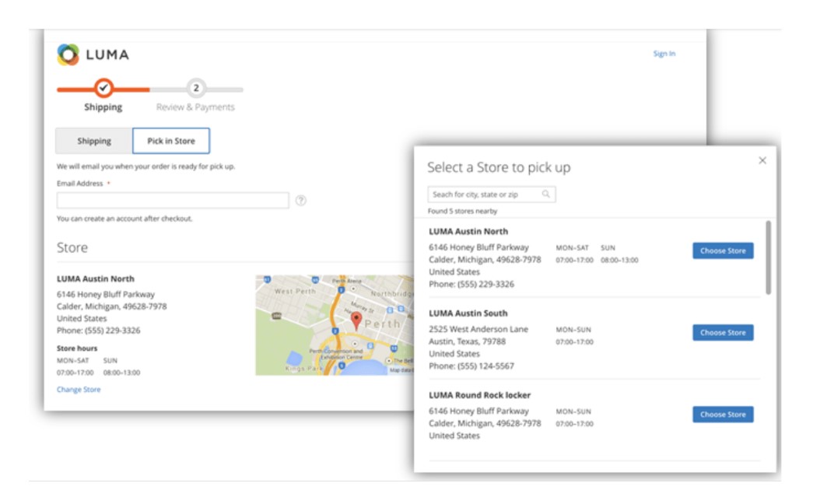The image size is (813, 504).
Task: Click the Change Store link
Action: 79,390
